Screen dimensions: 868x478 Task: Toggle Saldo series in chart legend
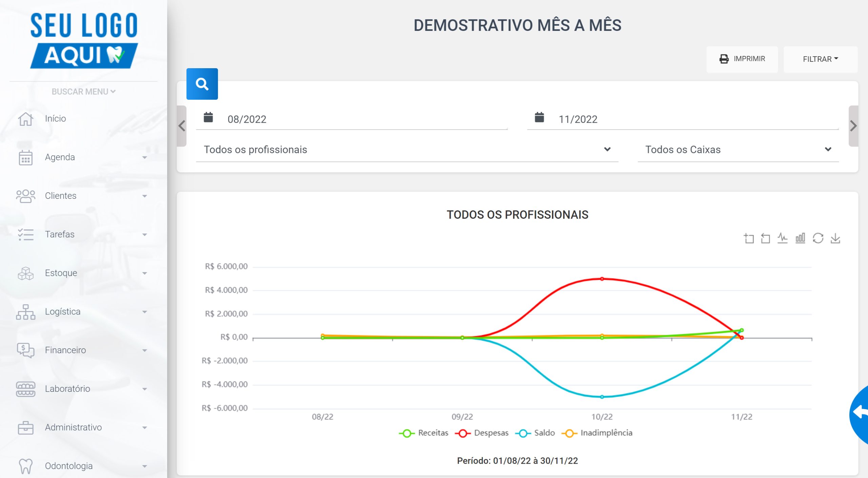point(535,433)
